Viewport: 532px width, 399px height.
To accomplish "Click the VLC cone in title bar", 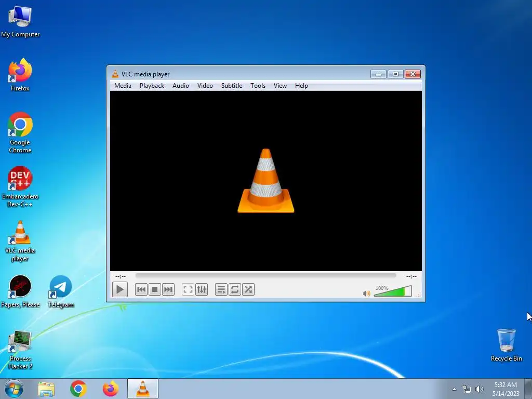I will pyautogui.click(x=115, y=74).
